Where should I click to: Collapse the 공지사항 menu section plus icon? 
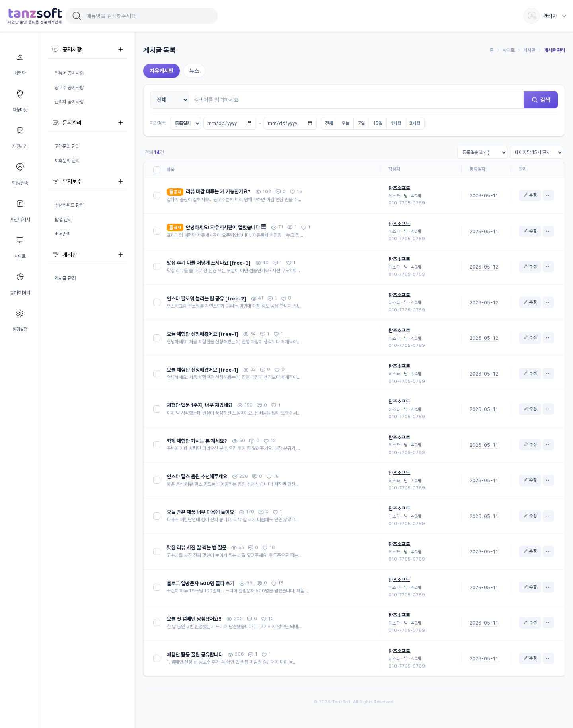(x=121, y=49)
